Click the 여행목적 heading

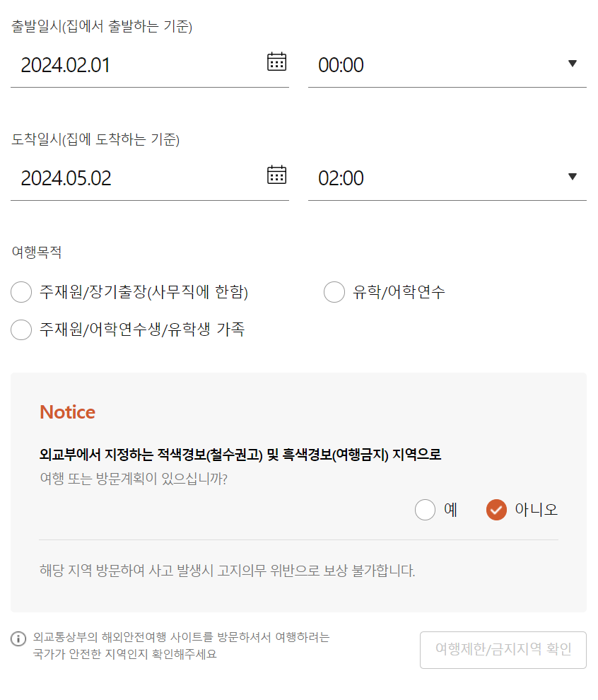pos(37,252)
